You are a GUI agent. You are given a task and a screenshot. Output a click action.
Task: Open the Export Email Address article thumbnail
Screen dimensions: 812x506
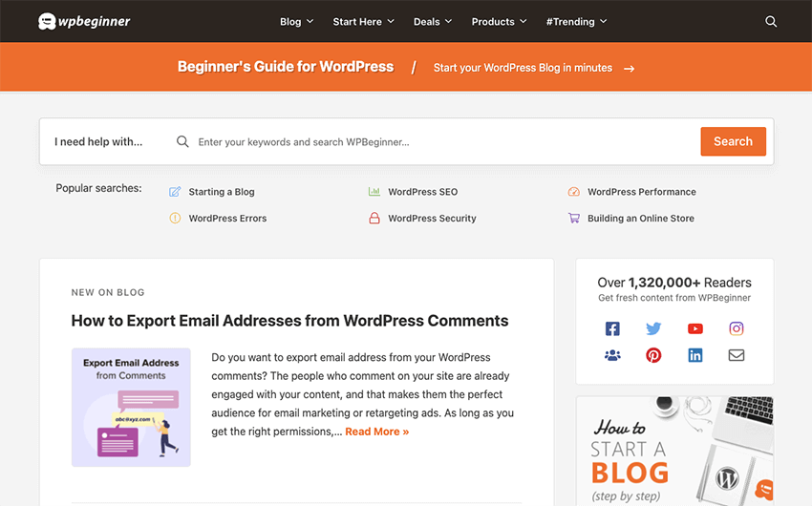coord(131,408)
